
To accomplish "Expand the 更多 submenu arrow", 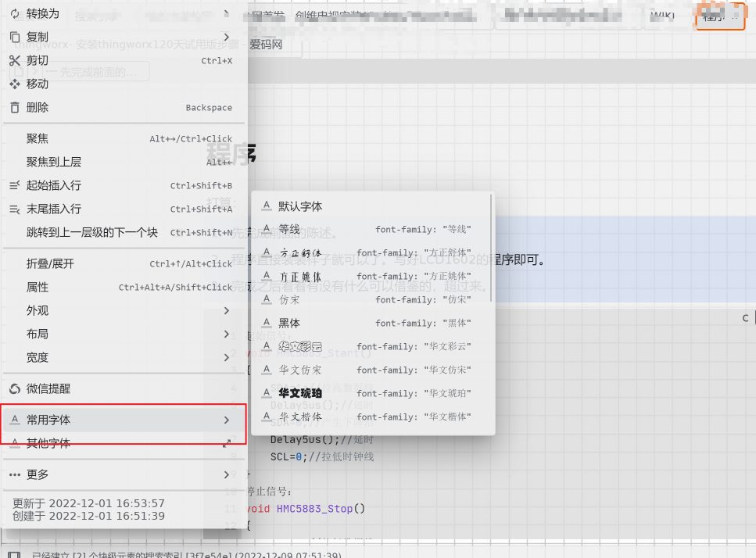I will click(227, 474).
